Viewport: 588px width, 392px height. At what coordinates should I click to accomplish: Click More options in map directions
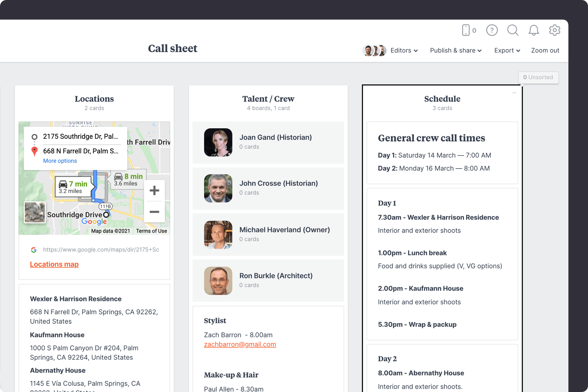(60, 161)
